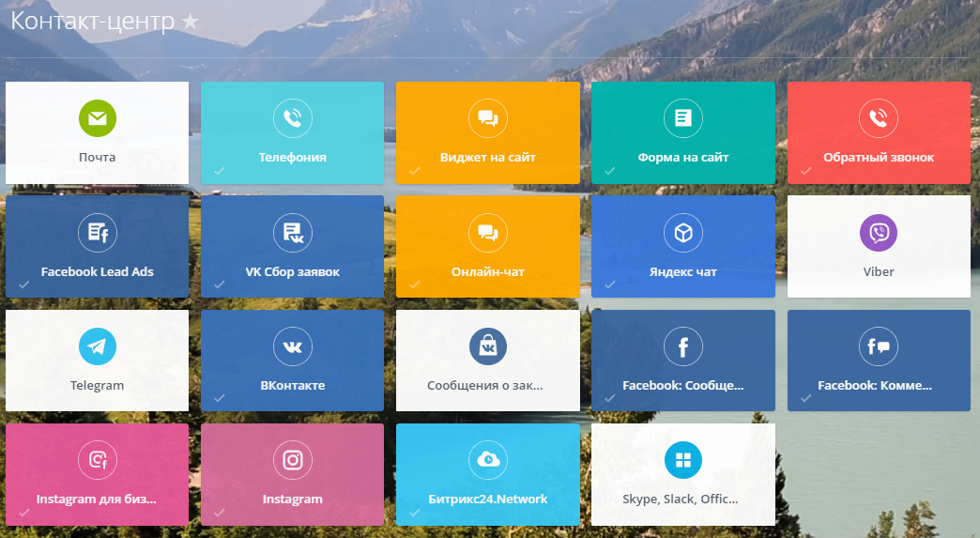Open the Обратный звонок phone icon
The width and height of the screenshot is (980, 538).
pyautogui.click(x=879, y=118)
